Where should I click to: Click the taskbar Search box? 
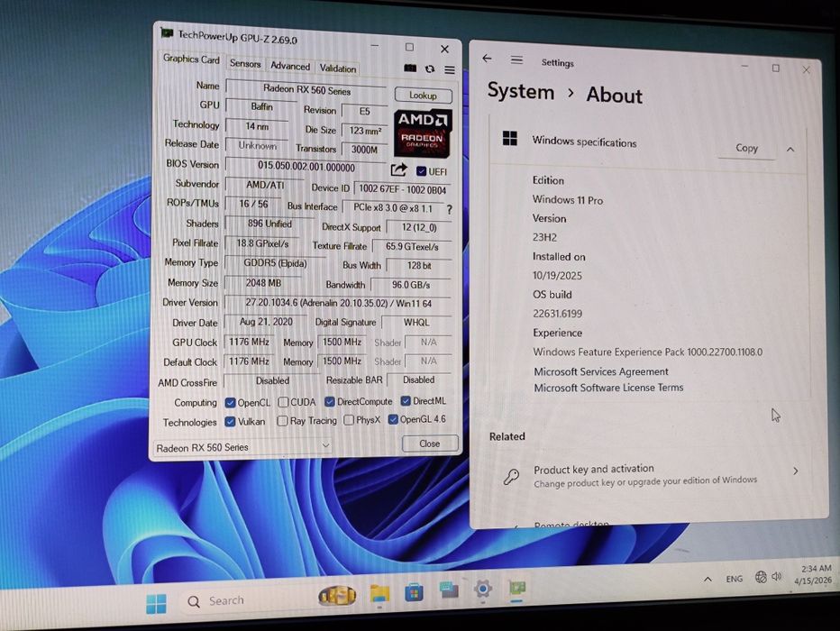coord(246,601)
